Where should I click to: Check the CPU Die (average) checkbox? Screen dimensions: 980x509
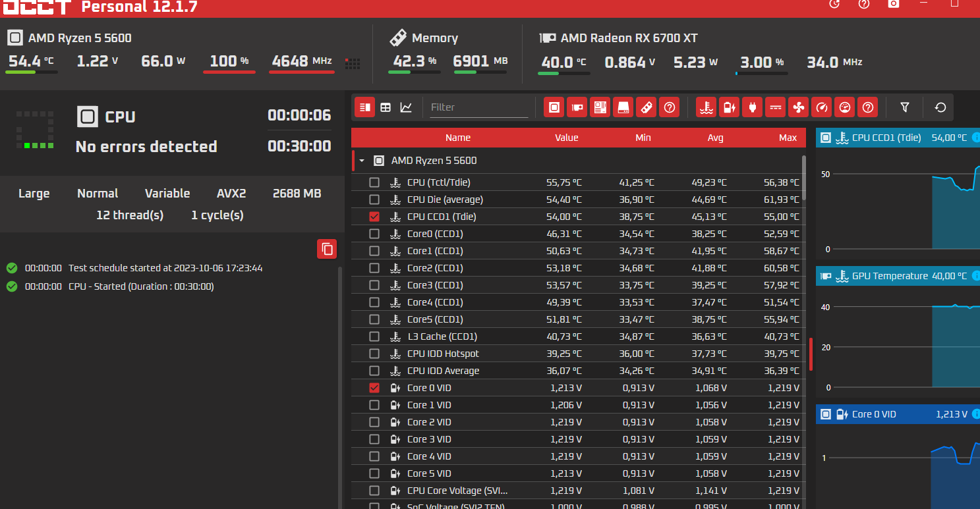374,200
